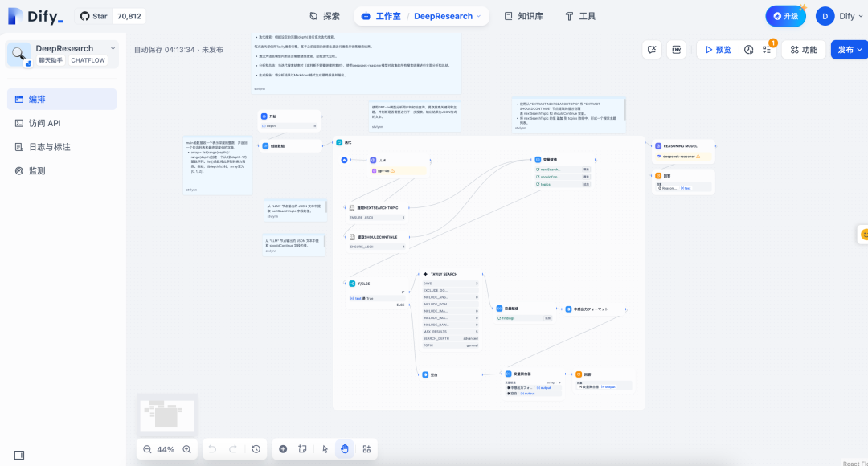Click the minimap thumbnail
Screen dimensions: 868x466
click(x=167, y=415)
